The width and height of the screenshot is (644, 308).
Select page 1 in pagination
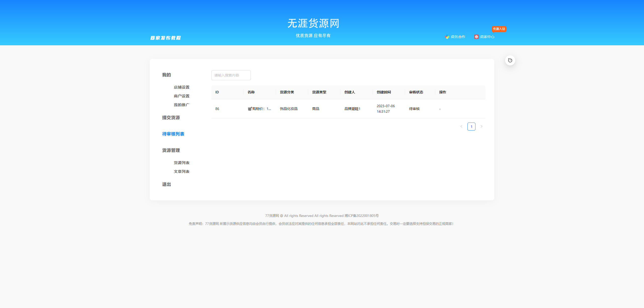click(x=471, y=126)
